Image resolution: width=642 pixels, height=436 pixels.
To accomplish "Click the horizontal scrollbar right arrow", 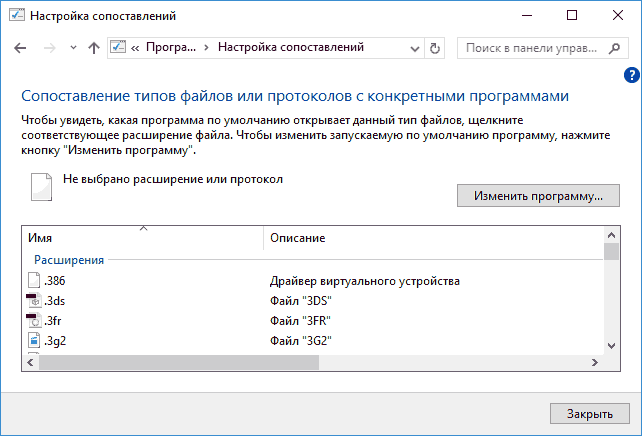I will point(597,362).
